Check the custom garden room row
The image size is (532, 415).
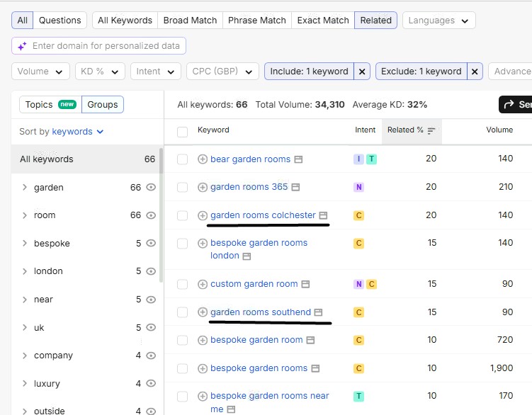coord(183,285)
